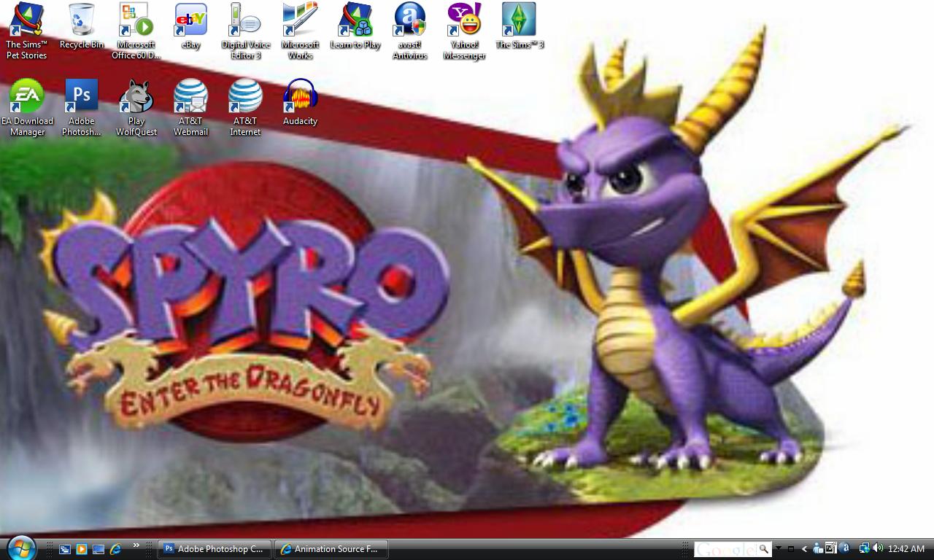
Task: Switch to Adobe Photoshop taskbar button
Action: [x=215, y=549]
